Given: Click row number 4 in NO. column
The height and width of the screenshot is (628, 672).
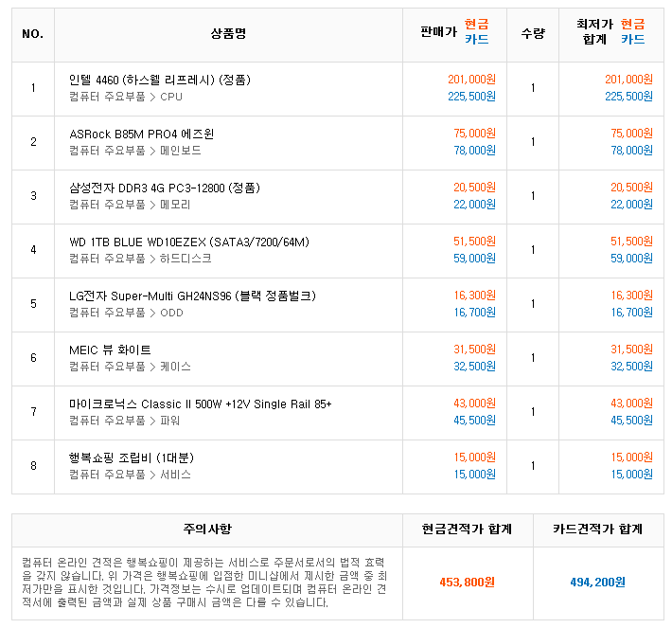Looking at the screenshot, I should click(x=33, y=250).
